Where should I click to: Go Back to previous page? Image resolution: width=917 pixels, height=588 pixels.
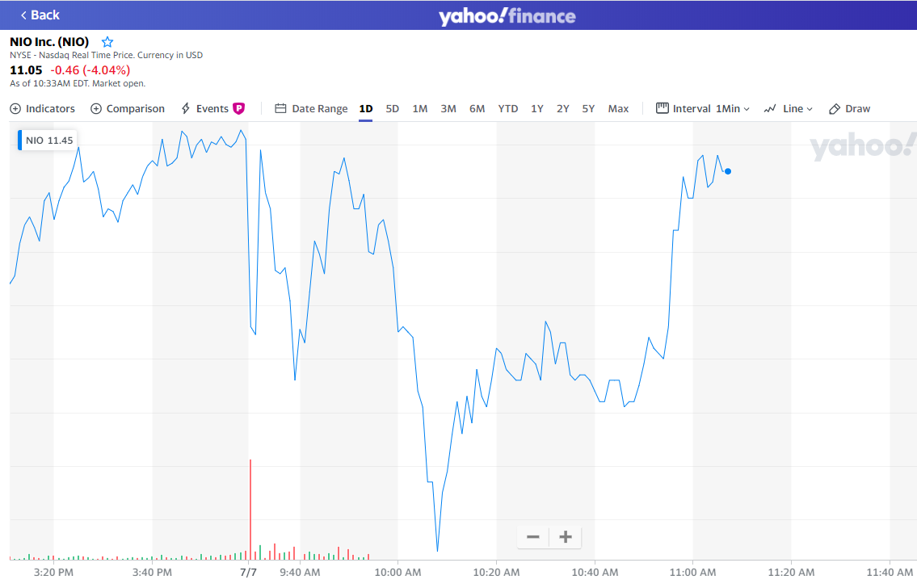tap(40, 15)
